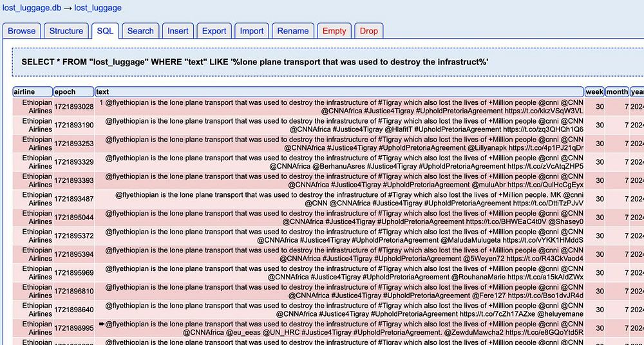
Task: Sort by the month column header
Action: point(617,92)
